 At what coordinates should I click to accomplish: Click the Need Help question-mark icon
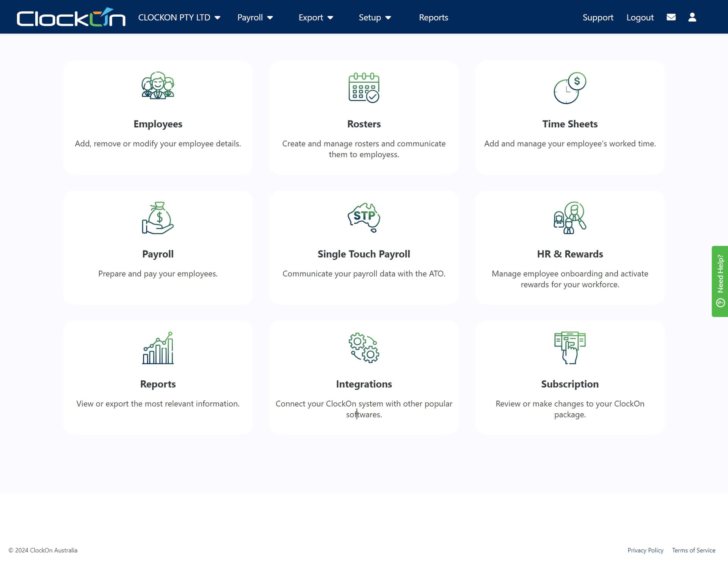720,303
